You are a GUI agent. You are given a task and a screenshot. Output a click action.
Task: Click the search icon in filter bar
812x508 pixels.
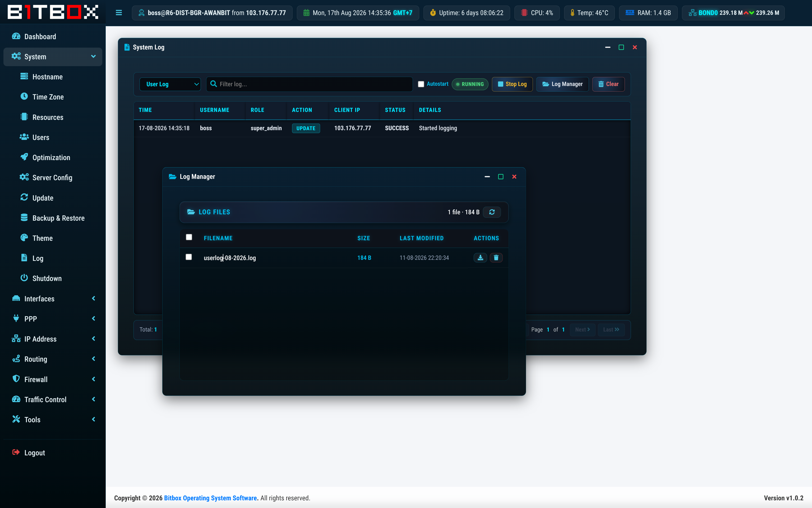pos(213,84)
